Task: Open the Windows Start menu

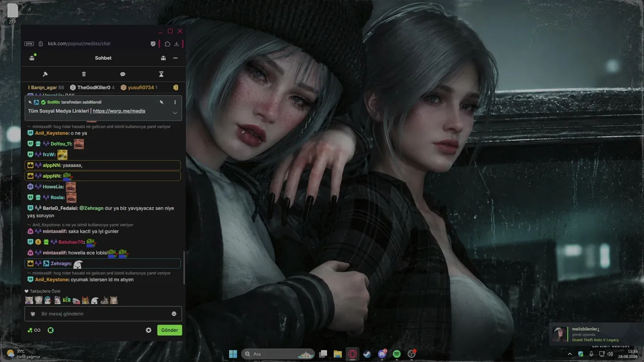Action: [233, 354]
